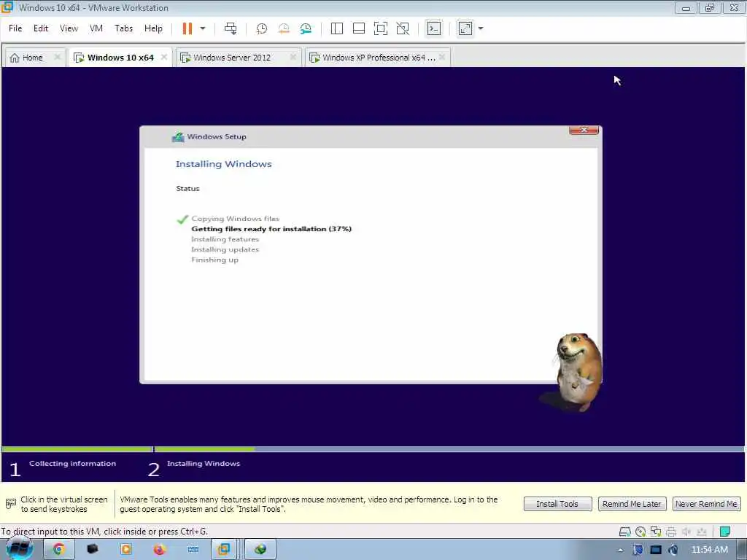Launch Firefox from the taskbar
Viewport: 747px width, 560px height.
coord(160,550)
